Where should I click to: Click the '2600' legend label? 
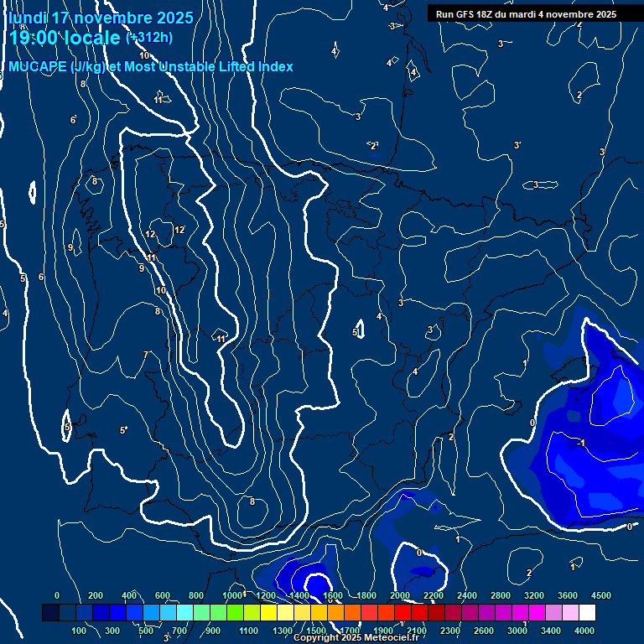point(484,631)
